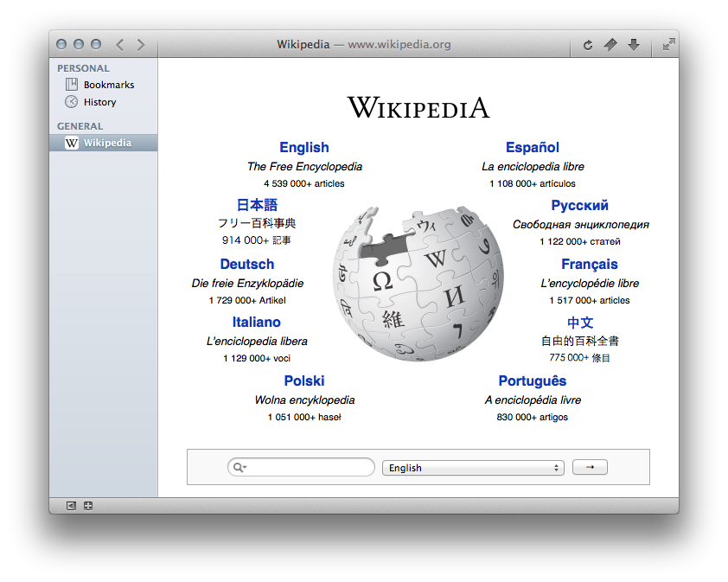The height and width of the screenshot is (582, 728).
Task: Click the Wikipedia puzzle globe logo
Action: tap(418, 284)
